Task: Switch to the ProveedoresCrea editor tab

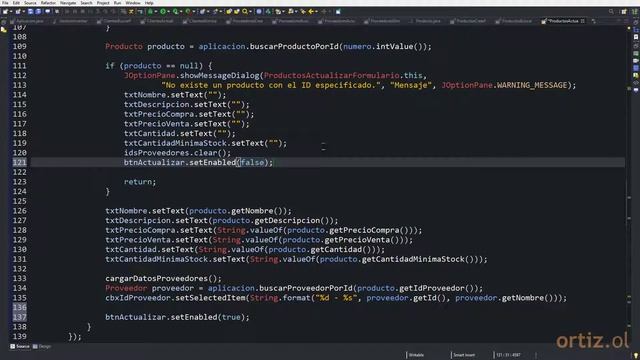Action: 245,21
